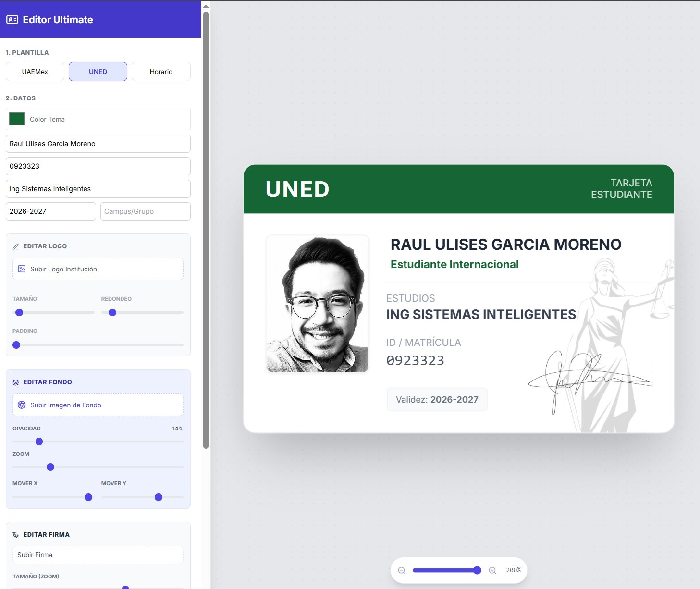Click the Estudiante Internacional text

454,264
